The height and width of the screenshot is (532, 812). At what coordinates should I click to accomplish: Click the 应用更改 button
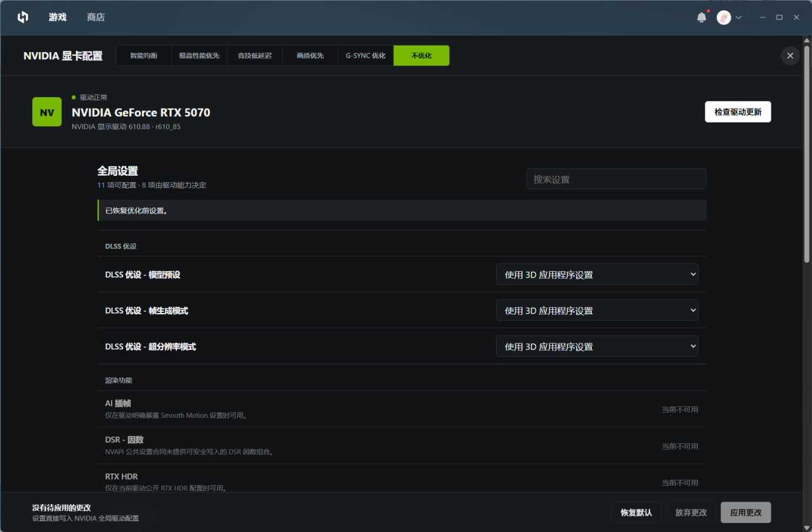pyautogui.click(x=746, y=512)
